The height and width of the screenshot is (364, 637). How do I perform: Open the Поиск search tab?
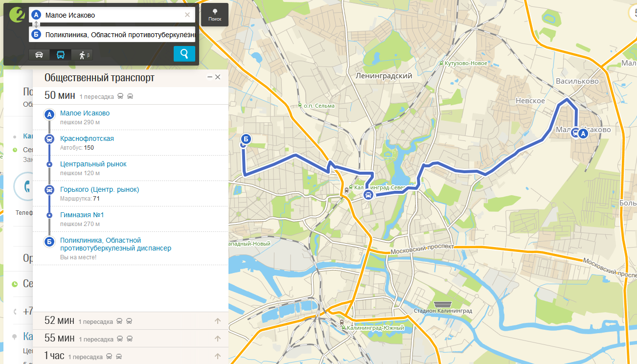(x=215, y=15)
